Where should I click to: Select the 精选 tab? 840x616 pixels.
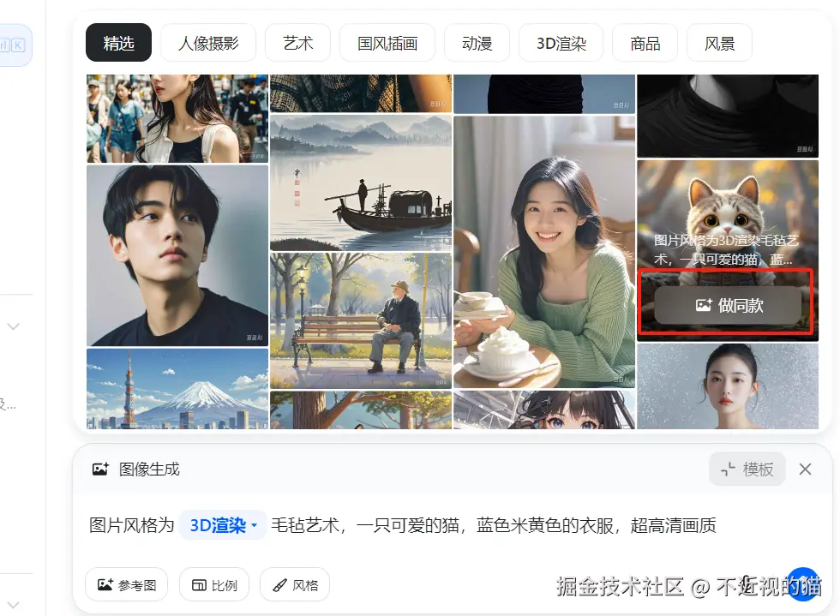click(118, 43)
